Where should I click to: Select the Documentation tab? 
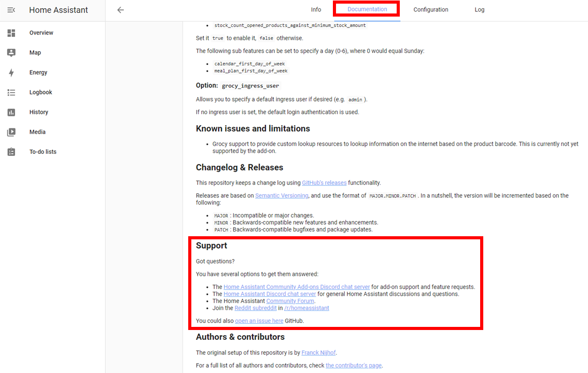[367, 9]
